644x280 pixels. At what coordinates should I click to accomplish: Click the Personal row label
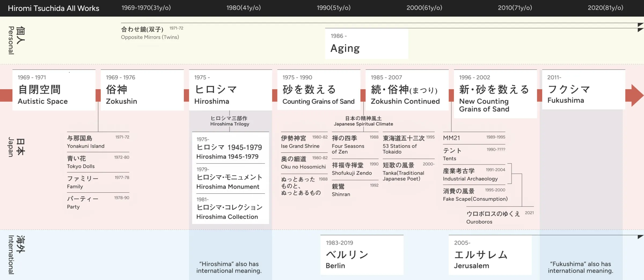pos(16,40)
